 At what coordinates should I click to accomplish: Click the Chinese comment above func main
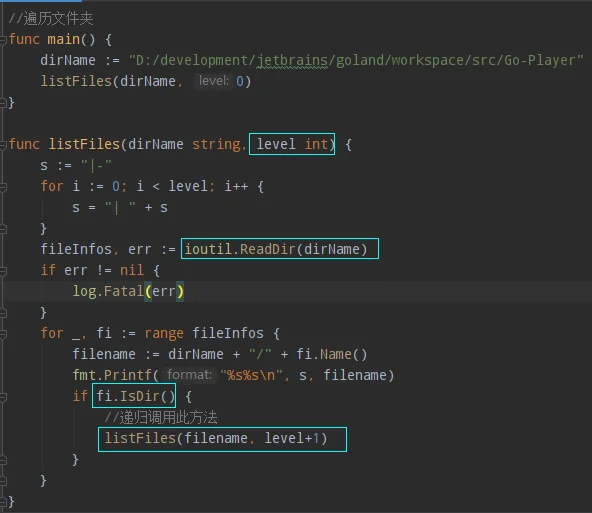(51, 18)
